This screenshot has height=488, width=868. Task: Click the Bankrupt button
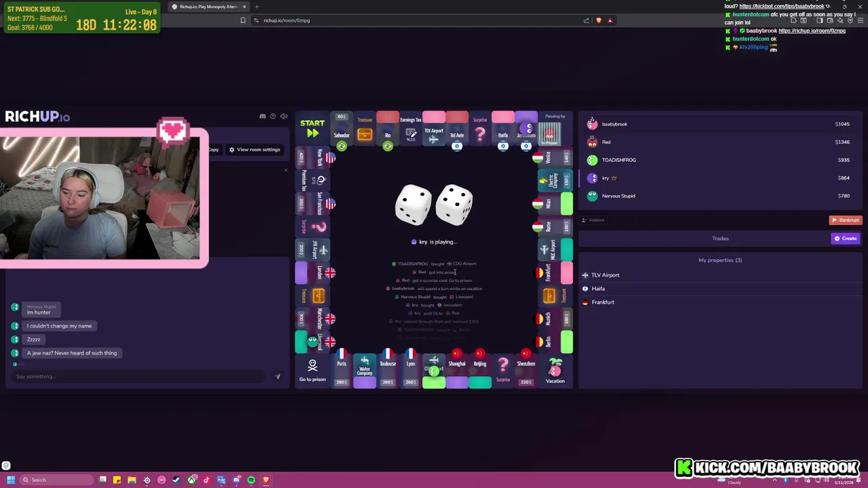(846, 220)
